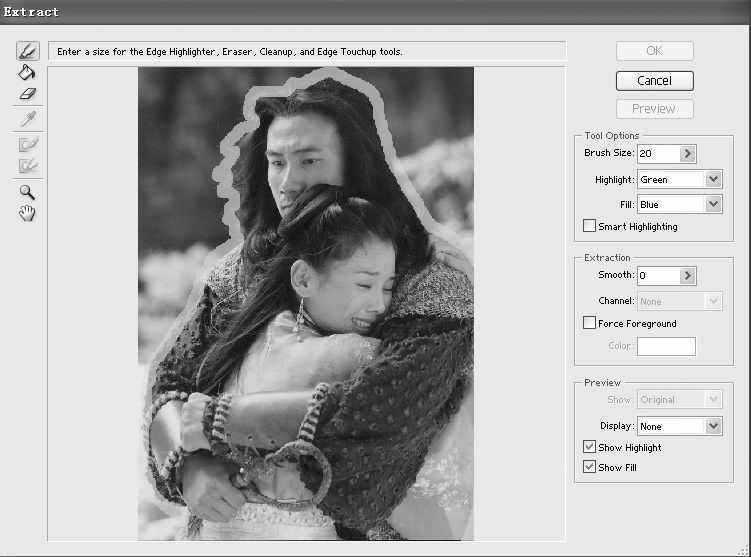The height and width of the screenshot is (557, 751).
Task: Click inside the Smooth value field
Action: click(x=656, y=276)
